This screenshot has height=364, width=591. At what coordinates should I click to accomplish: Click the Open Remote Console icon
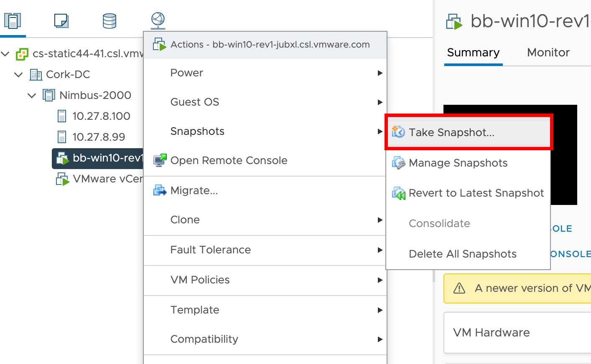pyautogui.click(x=159, y=160)
